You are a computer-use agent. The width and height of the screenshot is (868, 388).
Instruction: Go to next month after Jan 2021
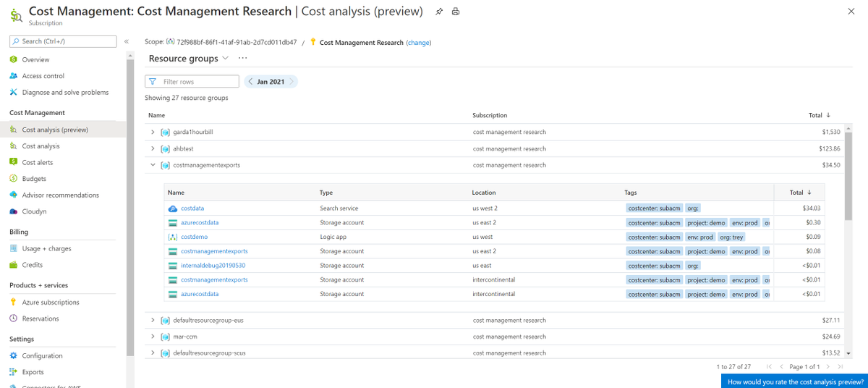point(292,82)
